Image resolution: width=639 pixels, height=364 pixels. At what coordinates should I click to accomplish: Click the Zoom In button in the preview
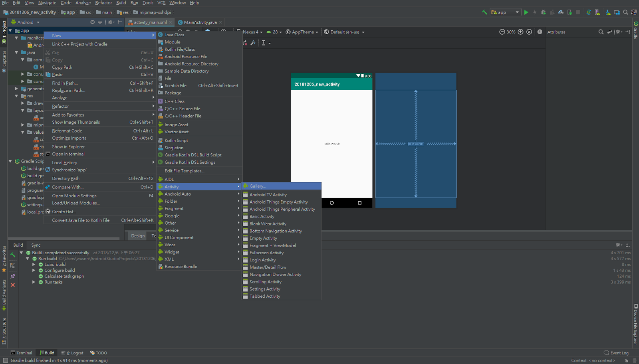(520, 32)
